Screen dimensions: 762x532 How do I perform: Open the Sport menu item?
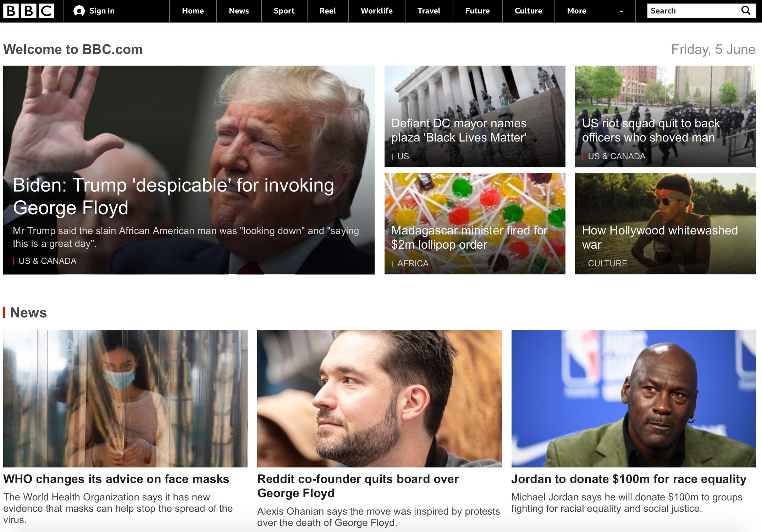pos(284,11)
